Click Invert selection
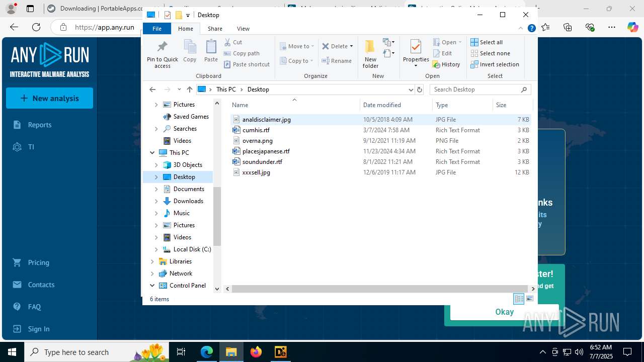The height and width of the screenshot is (362, 644). click(495, 64)
